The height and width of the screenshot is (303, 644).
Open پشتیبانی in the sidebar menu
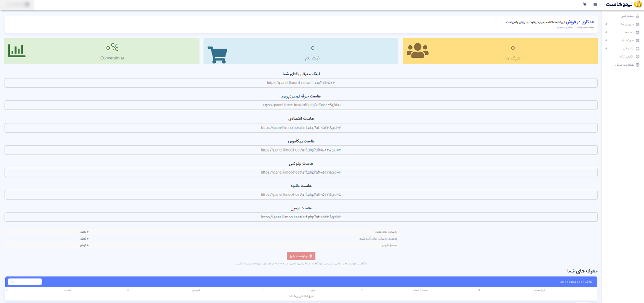[628, 49]
